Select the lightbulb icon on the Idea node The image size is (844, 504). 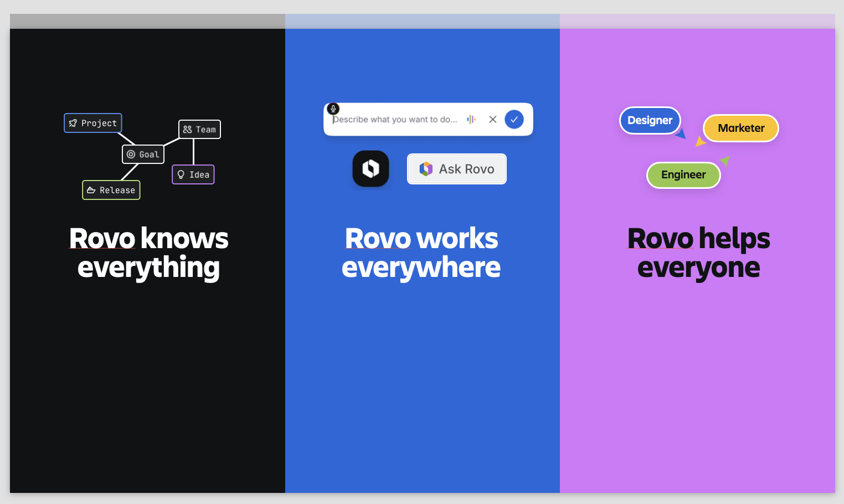coord(181,174)
